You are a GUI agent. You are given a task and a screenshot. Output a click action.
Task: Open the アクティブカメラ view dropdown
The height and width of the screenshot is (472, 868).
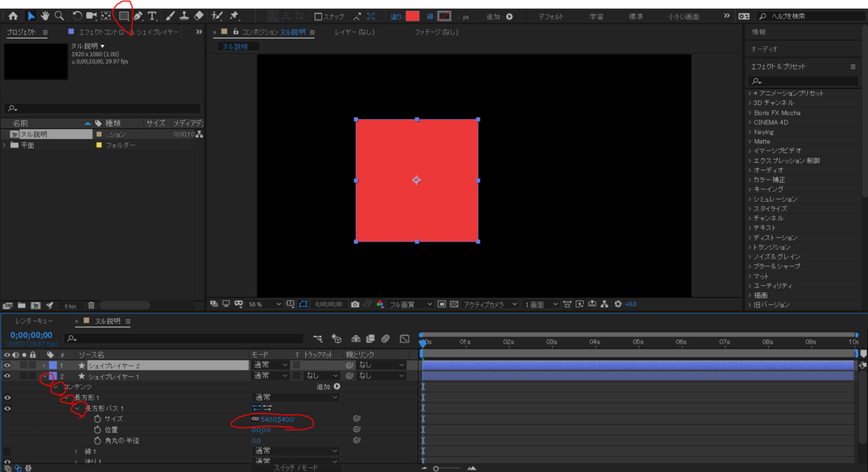[491, 305]
